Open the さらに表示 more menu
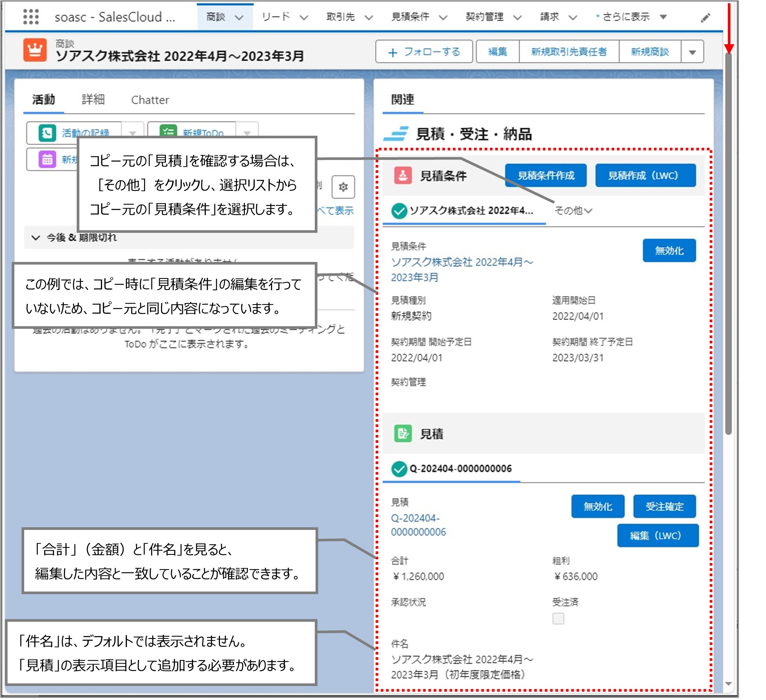 pos(632,17)
